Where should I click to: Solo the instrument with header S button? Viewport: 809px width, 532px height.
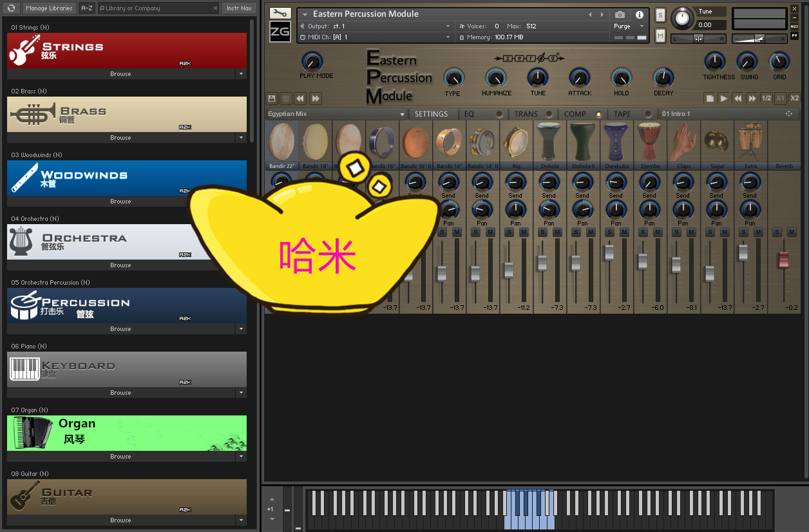[x=661, y=15]
